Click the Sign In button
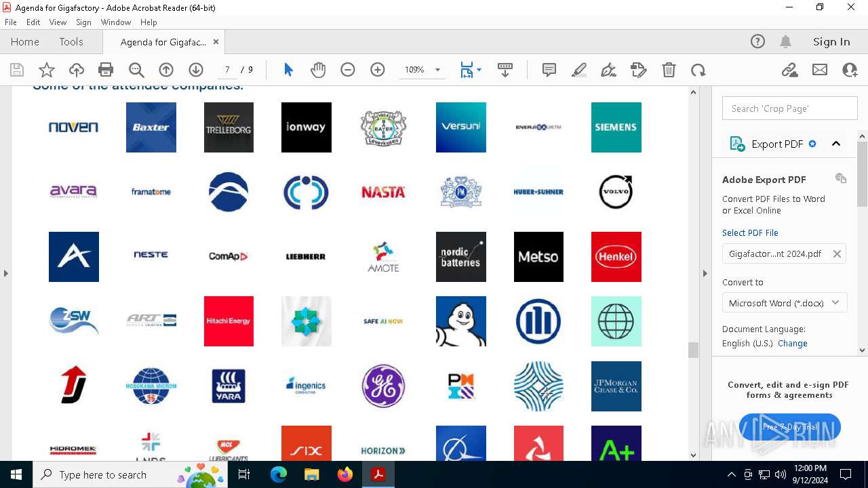868x488 pixels. click(831, 41)
